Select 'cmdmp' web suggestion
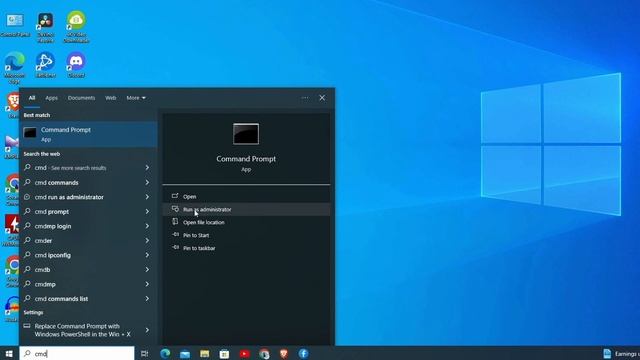640x360 pixels. tap(88, 284)
